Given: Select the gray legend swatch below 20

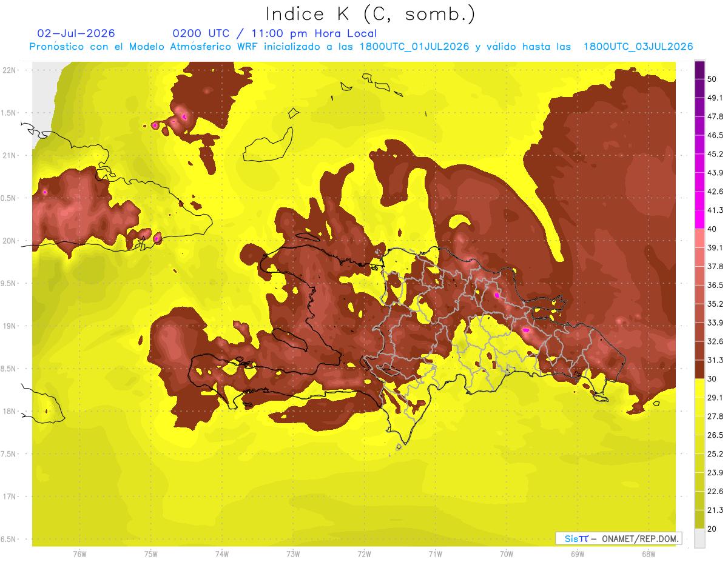Looking at the screenshot, I should pos(699,538).
